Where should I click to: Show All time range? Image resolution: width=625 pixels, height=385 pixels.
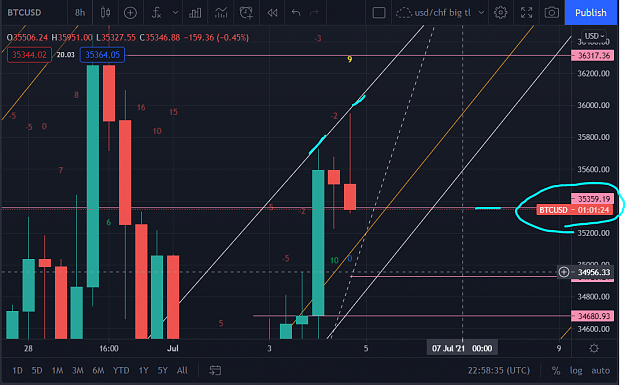(x=182, y=371)
